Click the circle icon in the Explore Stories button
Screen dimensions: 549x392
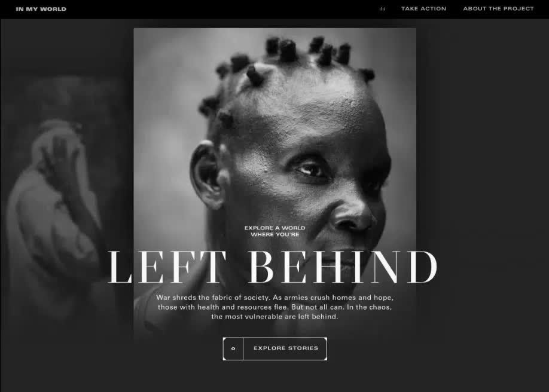[x=233, y=348]
